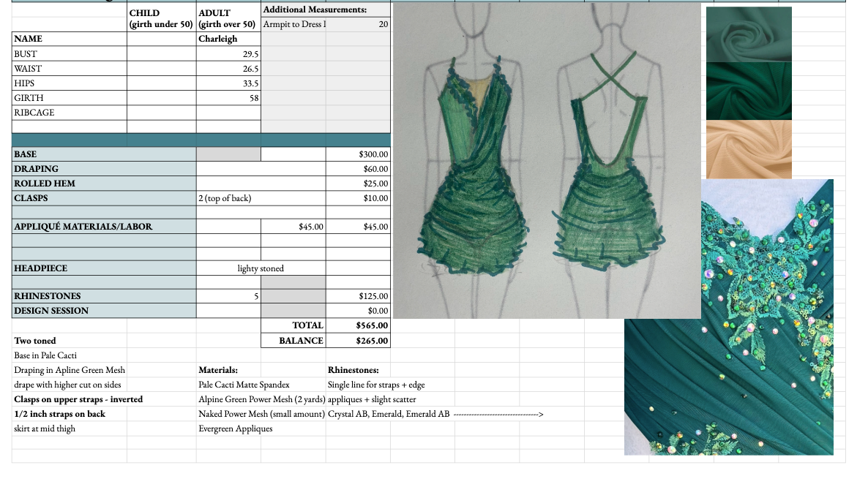
Task: Click the 'Draping in Apline Green Mesh' note
Action: 70,370
